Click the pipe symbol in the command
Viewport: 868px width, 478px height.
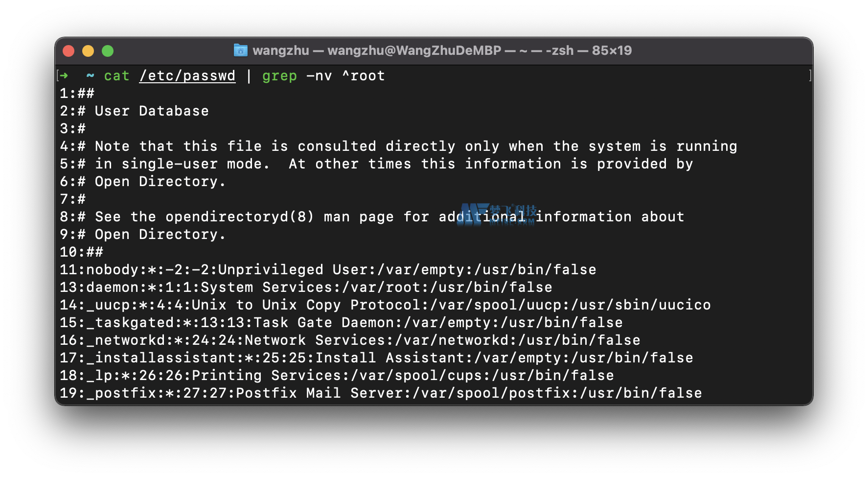pos(249,76)
